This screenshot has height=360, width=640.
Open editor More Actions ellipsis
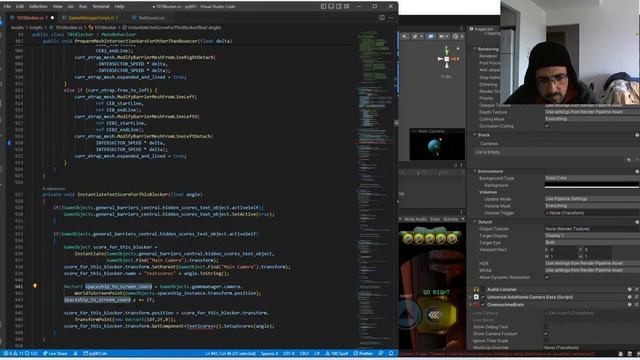click(391, 18)
